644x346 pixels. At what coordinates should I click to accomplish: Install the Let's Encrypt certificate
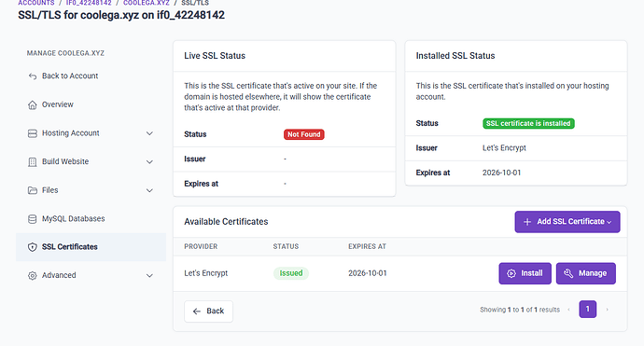click(x=525, y=273)
